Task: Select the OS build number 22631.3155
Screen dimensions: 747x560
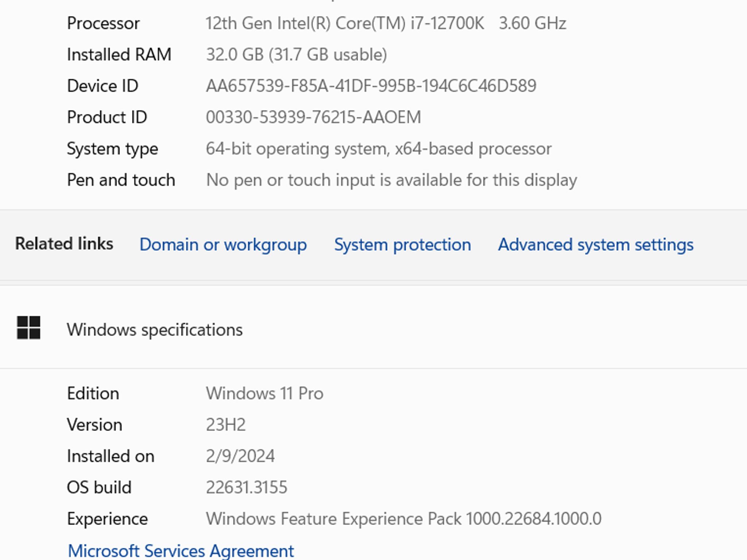Action: pos(247,487)
